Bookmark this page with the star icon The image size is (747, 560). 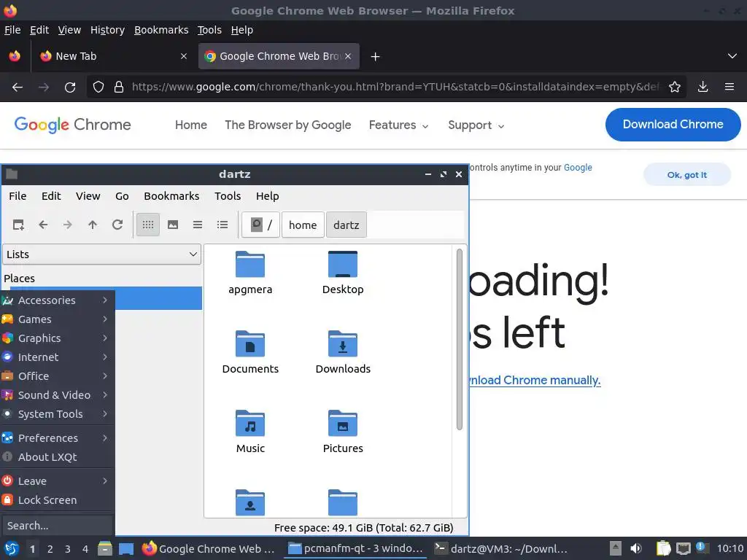pos(675,87)
